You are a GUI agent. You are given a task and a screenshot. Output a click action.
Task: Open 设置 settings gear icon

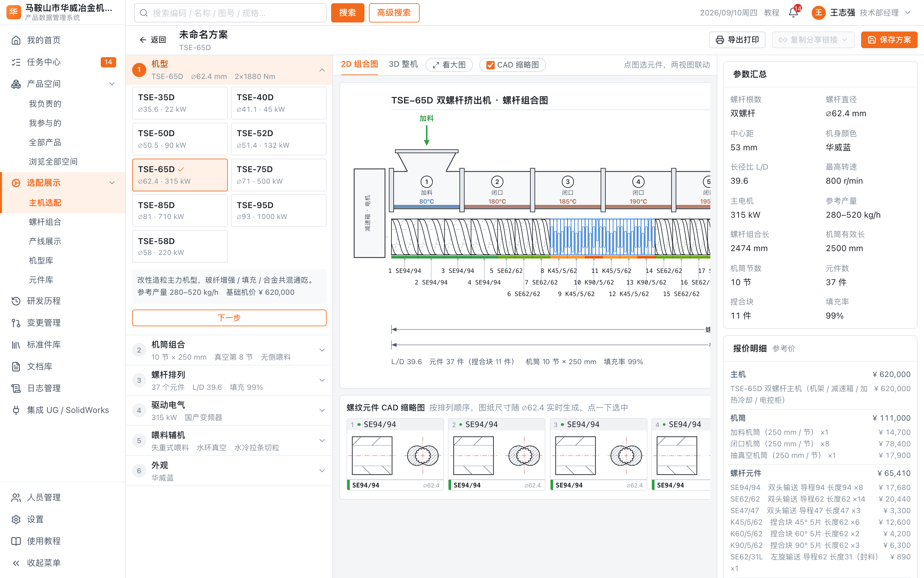click(16, 519)
